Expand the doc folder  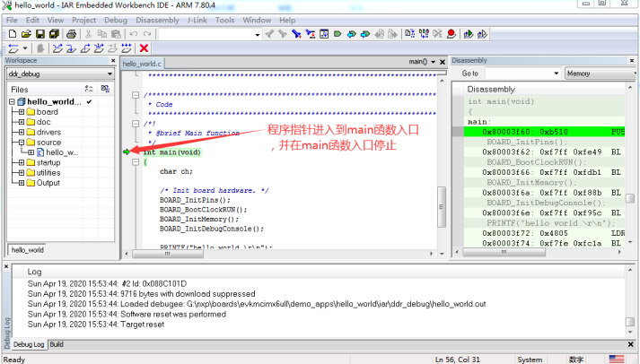[x=22, y=122]
